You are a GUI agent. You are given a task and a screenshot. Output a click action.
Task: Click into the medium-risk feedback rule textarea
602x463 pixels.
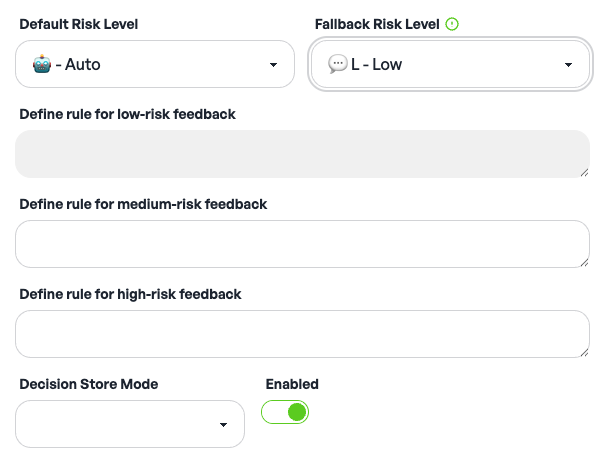click(300, 244)
